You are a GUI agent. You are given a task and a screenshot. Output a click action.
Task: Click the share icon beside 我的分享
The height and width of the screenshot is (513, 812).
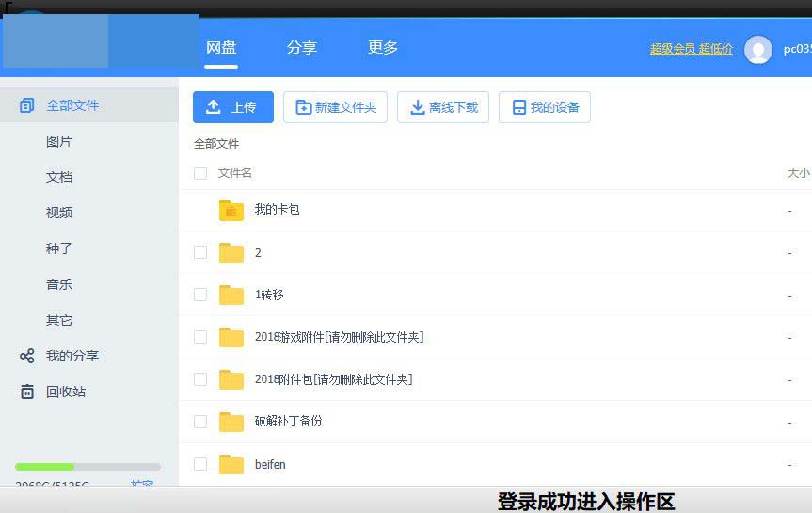[x=27, y=356]
